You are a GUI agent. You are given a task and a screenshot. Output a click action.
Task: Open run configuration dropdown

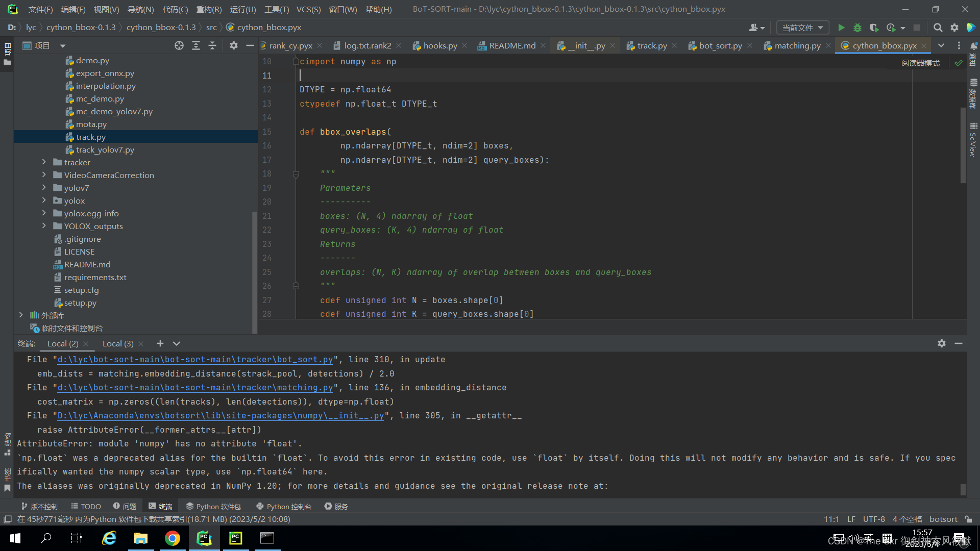(x=802, y=28)
